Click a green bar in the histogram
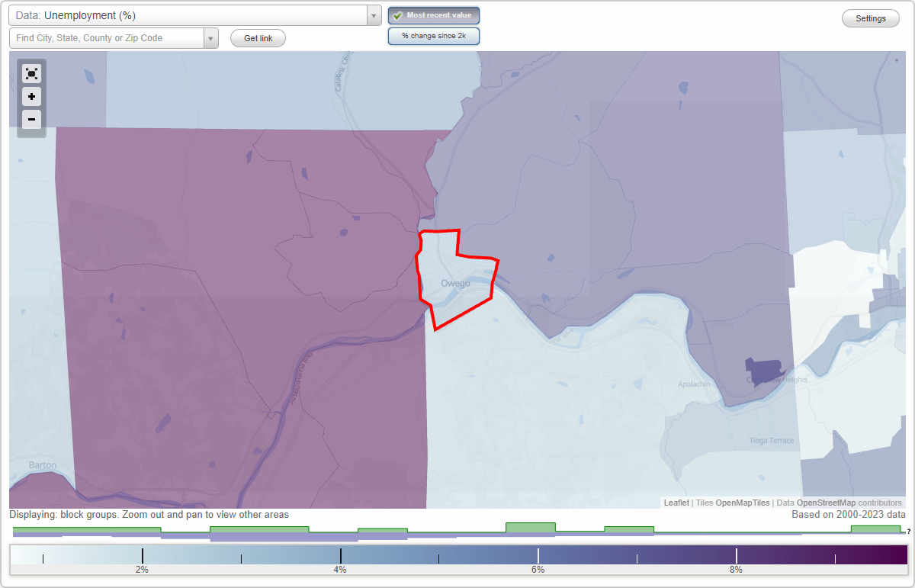Image resolution: width=915 pixels, height=588 pixels. tap(531, 528)
